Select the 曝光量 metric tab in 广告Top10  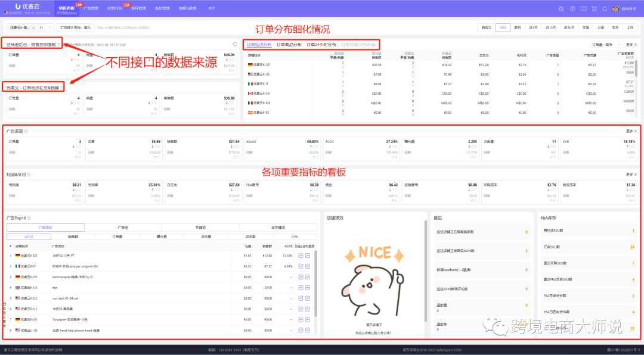coord(162,237)
